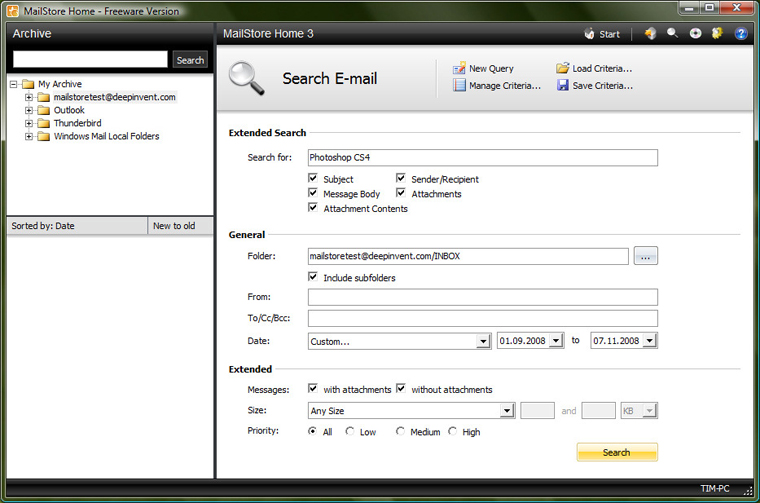Expand the Outlook tree node
The height and width of the screenshot is (503, 760).
[29, 110]
